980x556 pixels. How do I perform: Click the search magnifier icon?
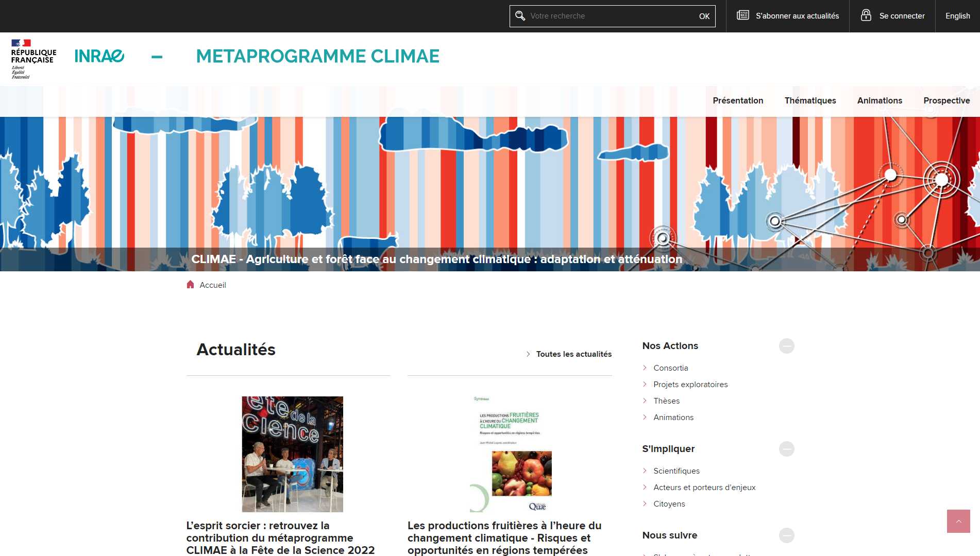(x=520, y=16)
